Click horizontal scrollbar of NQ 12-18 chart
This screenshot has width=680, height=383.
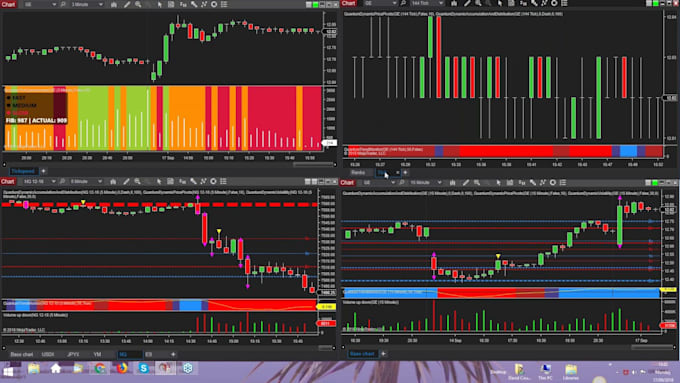(326, 348)
